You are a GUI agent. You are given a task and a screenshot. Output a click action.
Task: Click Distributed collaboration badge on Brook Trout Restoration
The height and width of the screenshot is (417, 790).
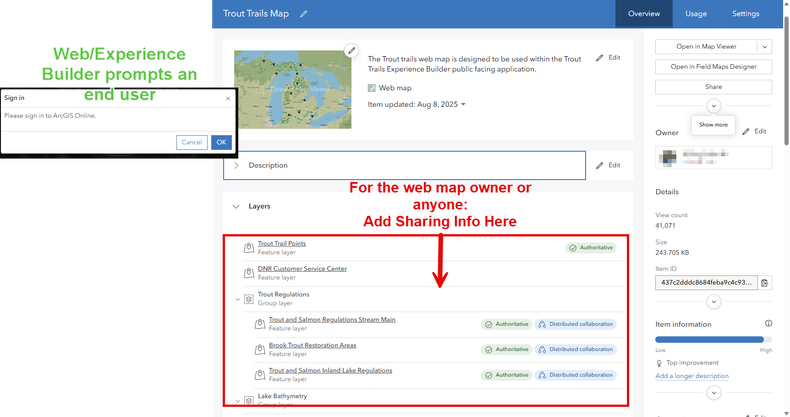575,350
